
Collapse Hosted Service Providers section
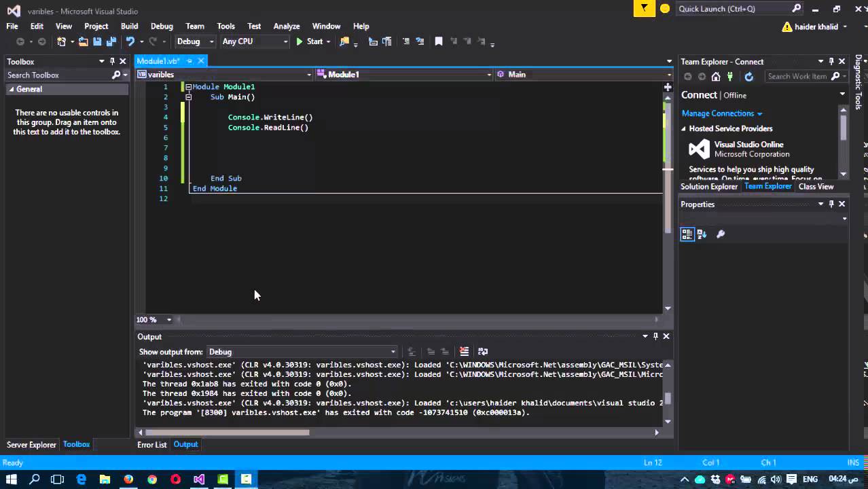(684, 128)
